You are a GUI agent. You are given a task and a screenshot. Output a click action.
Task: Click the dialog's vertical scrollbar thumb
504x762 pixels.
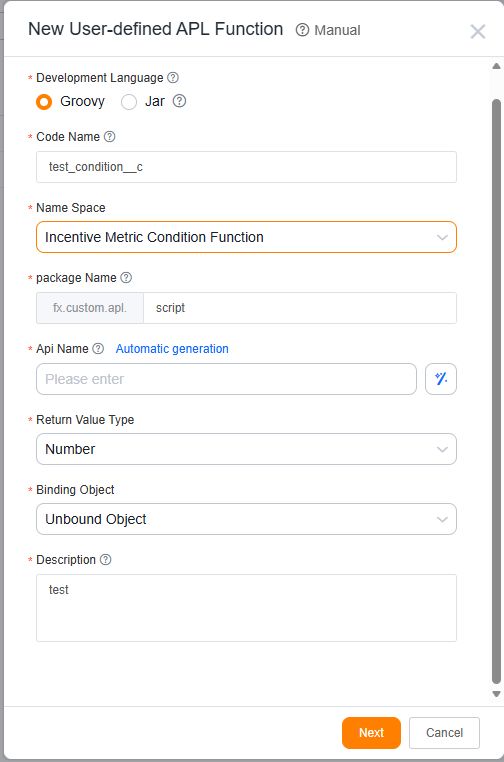[496, 391]
